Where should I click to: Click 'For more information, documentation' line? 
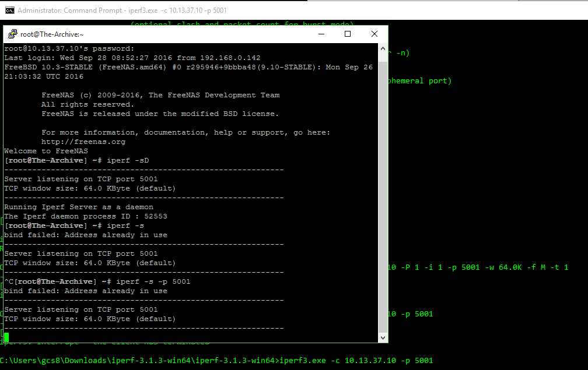185,133
